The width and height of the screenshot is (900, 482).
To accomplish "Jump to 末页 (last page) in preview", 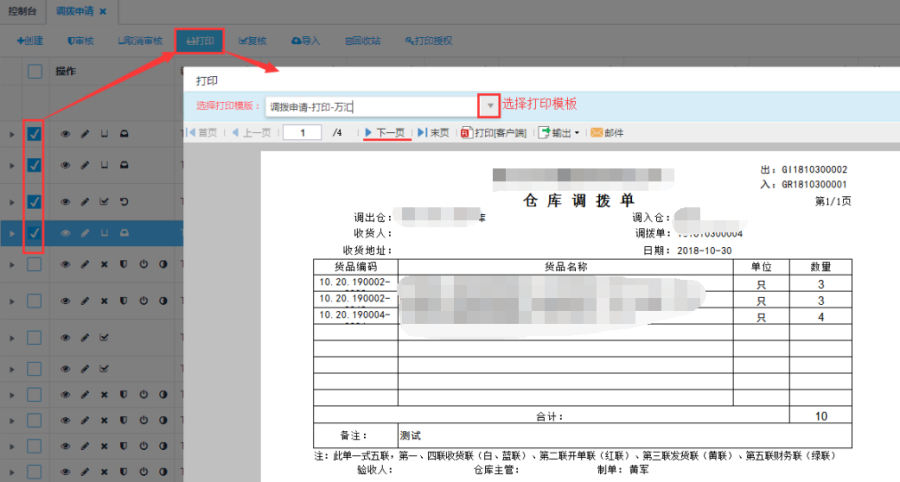I will [433, 132].
